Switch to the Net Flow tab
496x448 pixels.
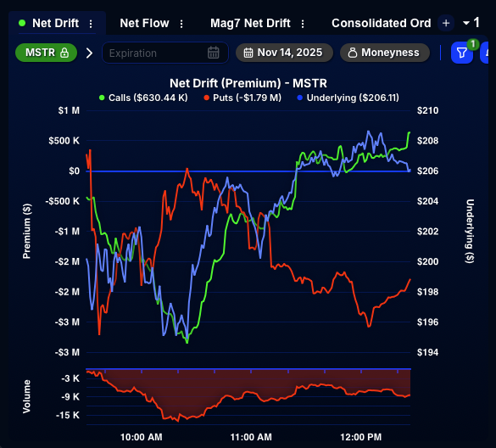pyautogui.click(x=144, y=23)
